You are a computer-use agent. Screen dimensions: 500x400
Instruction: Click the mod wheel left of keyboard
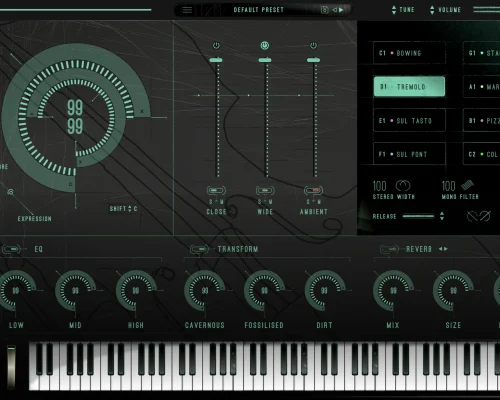[11, 367]
